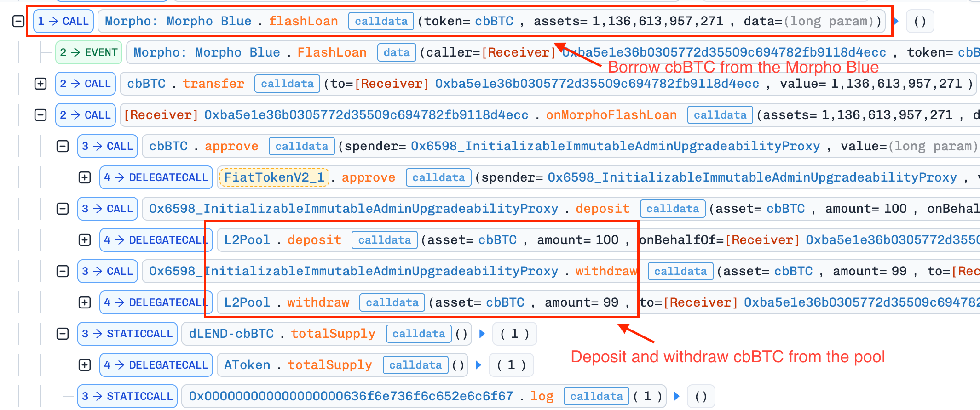Open calldata for the 0x6598 proxy deposit call
Image resolution: width=980 pixels, height=410 pixels.
click(x=673, y=209)
